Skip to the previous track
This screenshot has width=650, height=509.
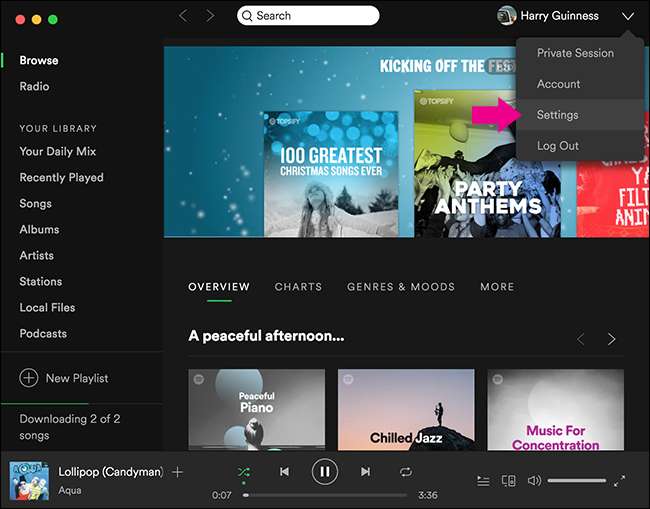pyautogui.click(x=284, y=472)
